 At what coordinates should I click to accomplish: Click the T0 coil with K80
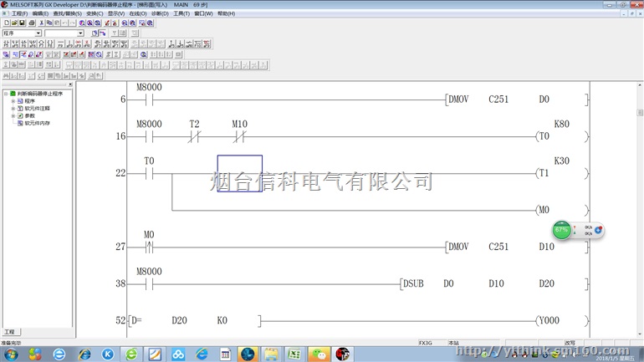coord(561,136)
